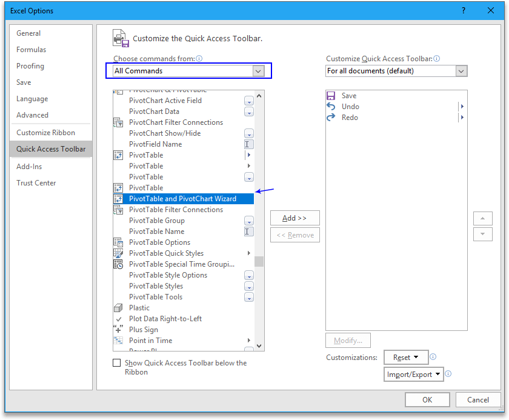Select Quick Access Toolbar category
The width and height of the screenshot is (509, 420).
point(51,149)
